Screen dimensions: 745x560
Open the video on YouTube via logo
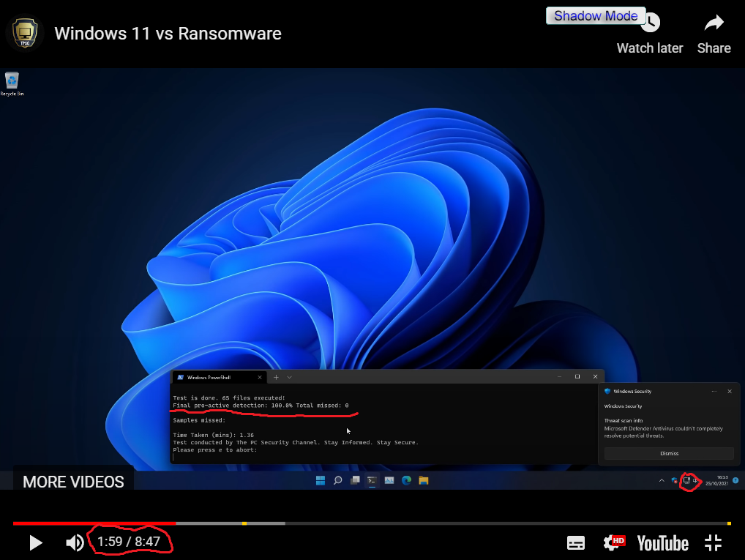[663, 543]
